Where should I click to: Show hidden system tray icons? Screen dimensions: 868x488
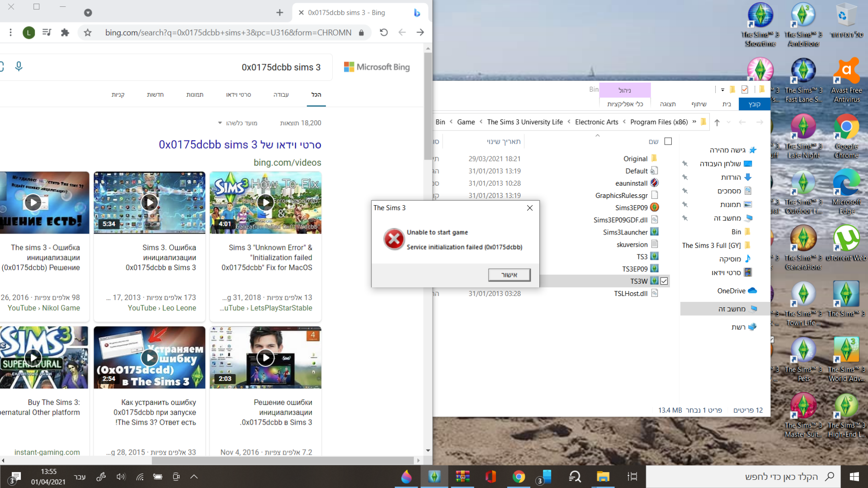194,476
